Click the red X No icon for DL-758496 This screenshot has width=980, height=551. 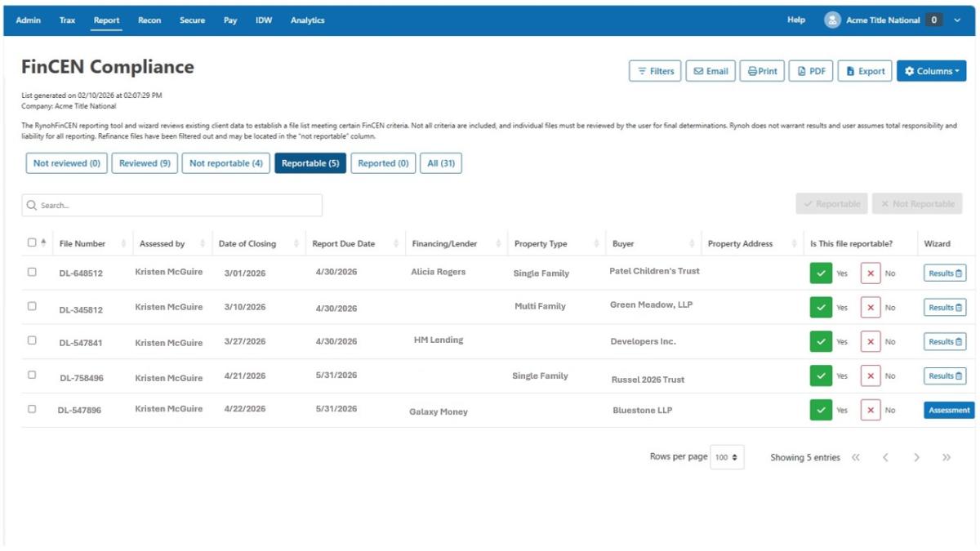click(871, 376)
